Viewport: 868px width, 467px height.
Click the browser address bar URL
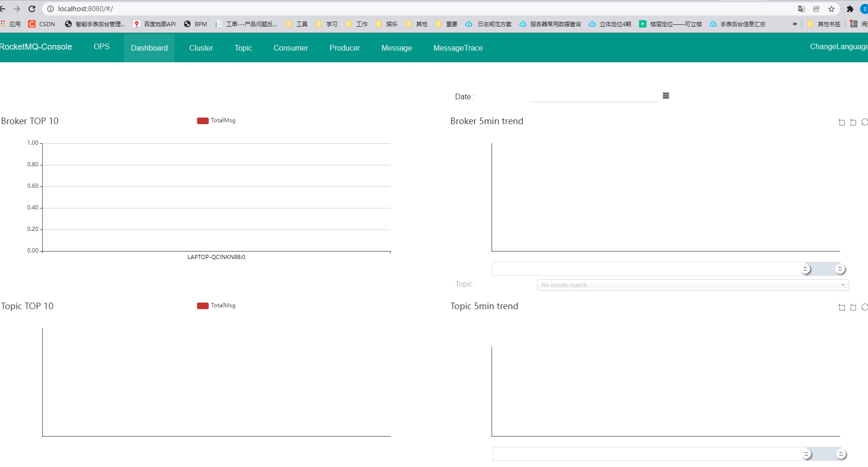tap(86, 9)
